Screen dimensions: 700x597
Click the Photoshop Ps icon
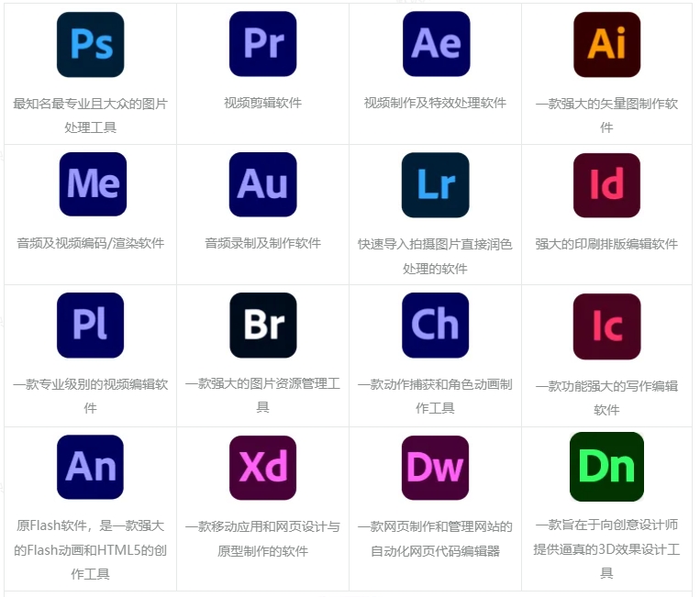(91, 45)
